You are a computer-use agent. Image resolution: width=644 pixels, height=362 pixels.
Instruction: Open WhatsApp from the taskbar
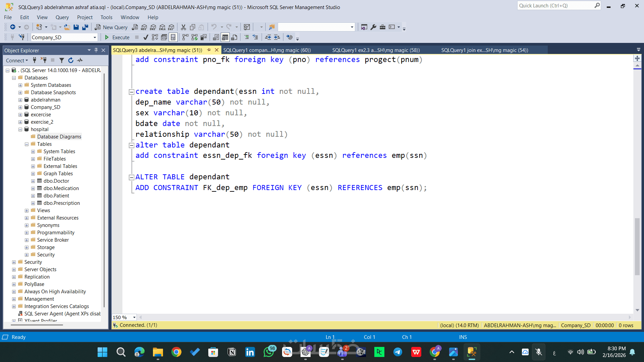tap(269, 352)
